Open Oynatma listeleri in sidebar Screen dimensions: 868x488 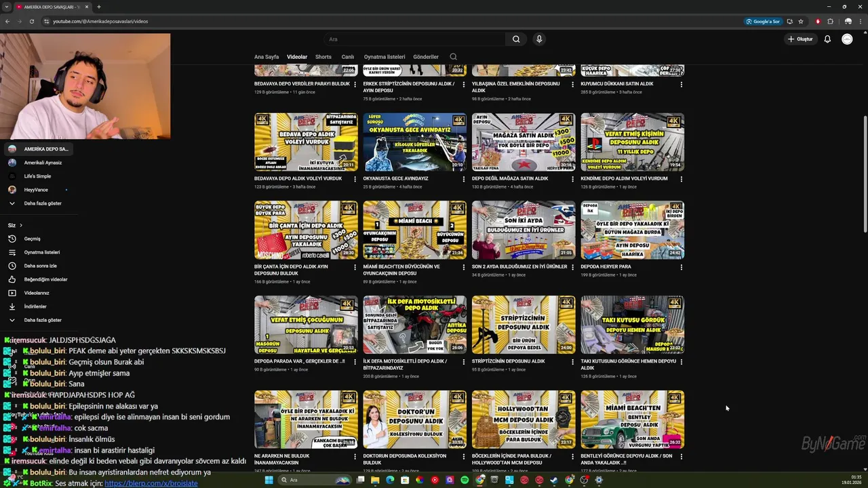pyautogui.click(x=42, y=252)
